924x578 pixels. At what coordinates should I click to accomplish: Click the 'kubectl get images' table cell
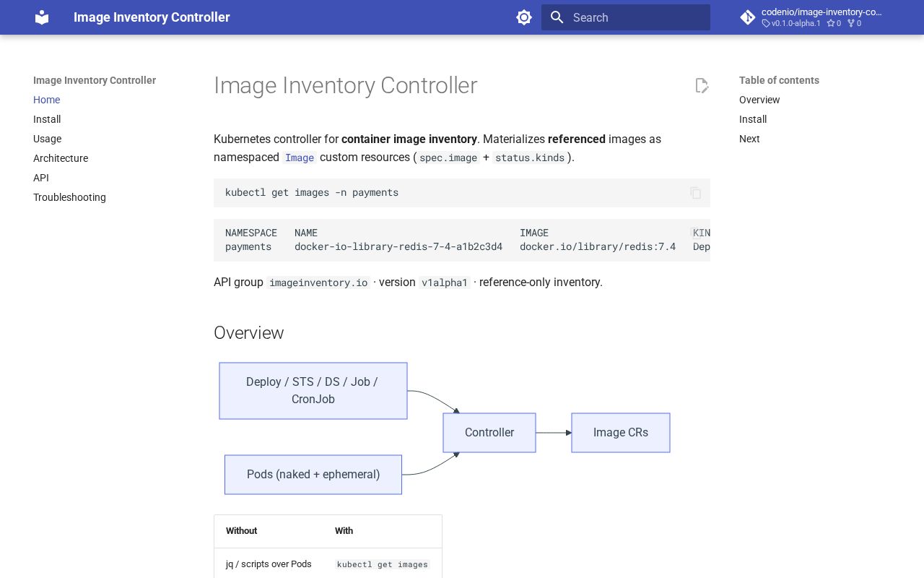click(383, 564)
